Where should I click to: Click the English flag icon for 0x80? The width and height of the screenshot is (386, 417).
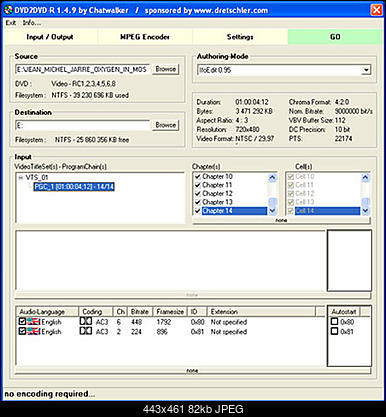33,321
